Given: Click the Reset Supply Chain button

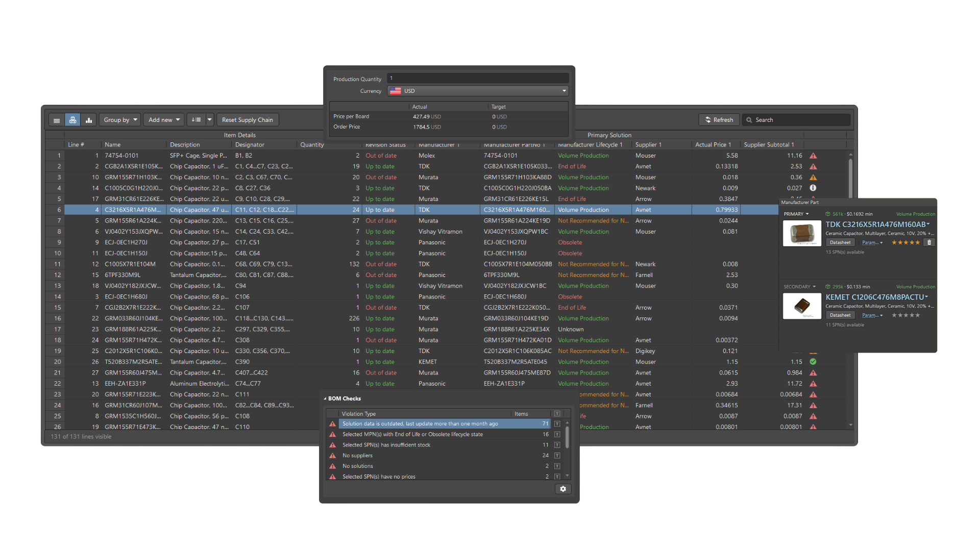Looking at the screenshot, I should [x=247, y=120].
